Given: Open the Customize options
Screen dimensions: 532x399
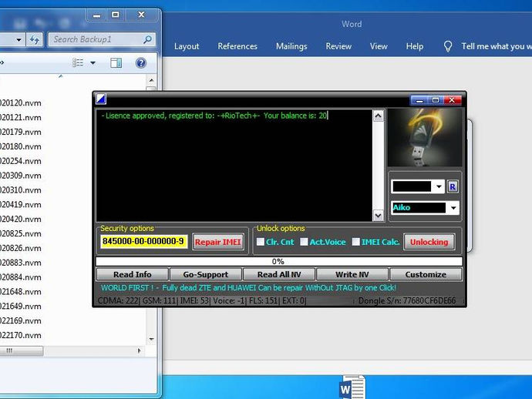Looking at the screenshot, I should [x=426, y=274].
